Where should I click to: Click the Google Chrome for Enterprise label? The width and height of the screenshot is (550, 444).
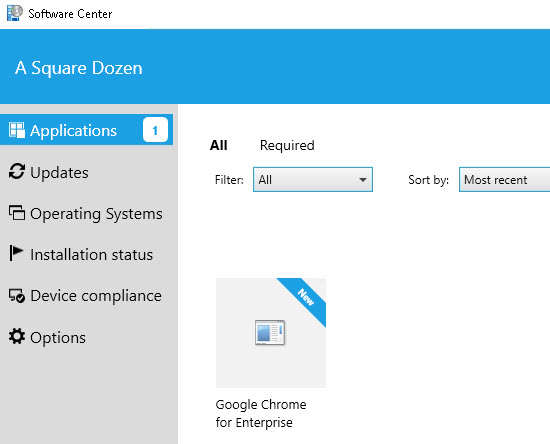(261, 413)
